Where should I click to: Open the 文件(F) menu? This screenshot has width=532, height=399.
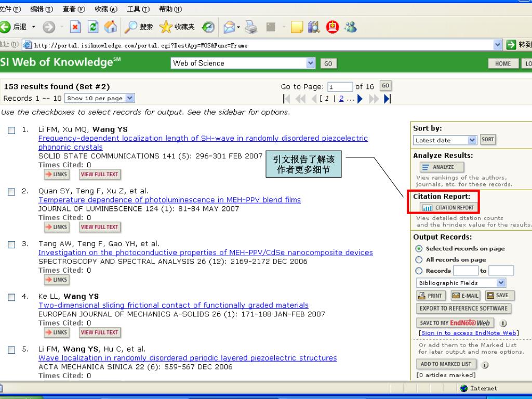pyautogui.click(x=10, y=9)
